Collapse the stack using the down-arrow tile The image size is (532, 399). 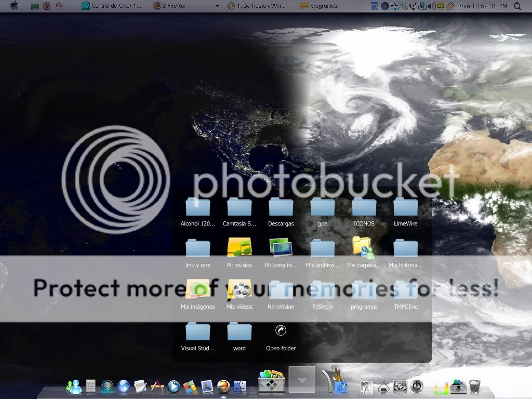302,380
